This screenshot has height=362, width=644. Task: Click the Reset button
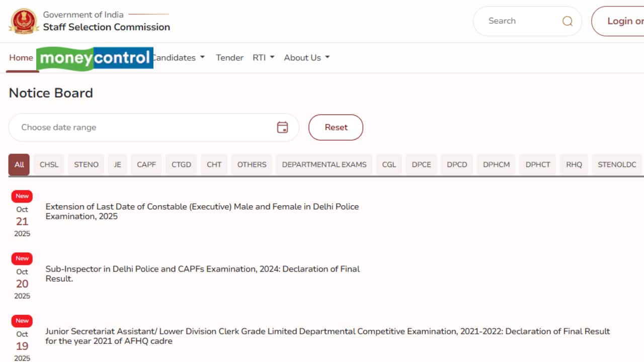click(336, 127)
